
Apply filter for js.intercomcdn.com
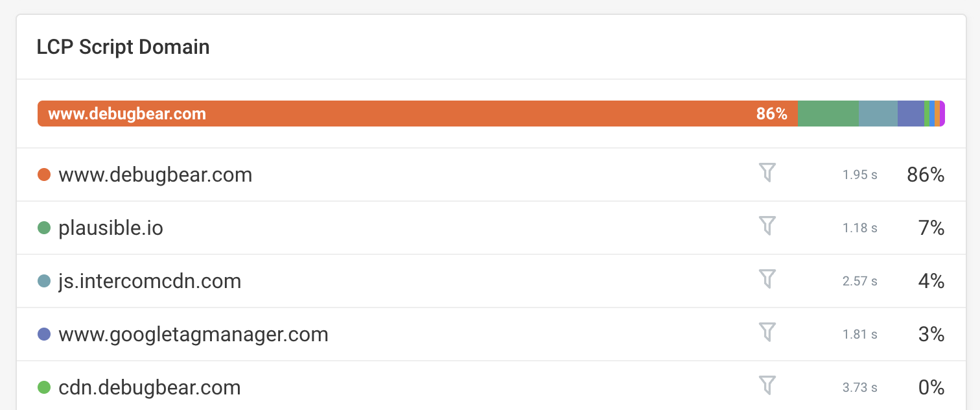click(x=767, y=280)
